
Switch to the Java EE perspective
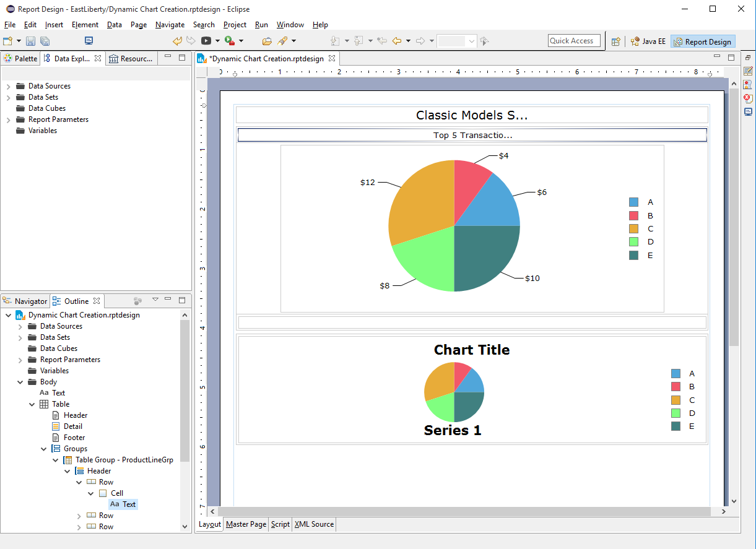click(x=648, y=41)
